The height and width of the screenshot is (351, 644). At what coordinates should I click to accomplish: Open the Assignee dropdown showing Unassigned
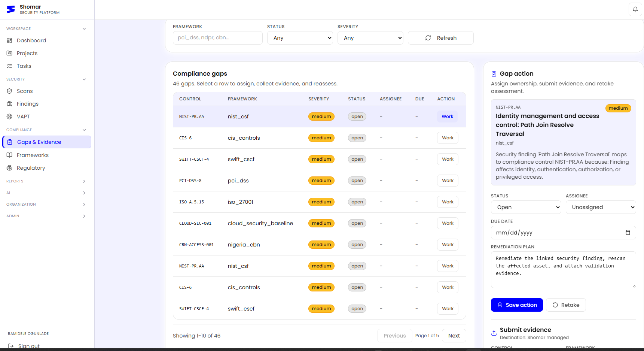(x=601, y=207)
